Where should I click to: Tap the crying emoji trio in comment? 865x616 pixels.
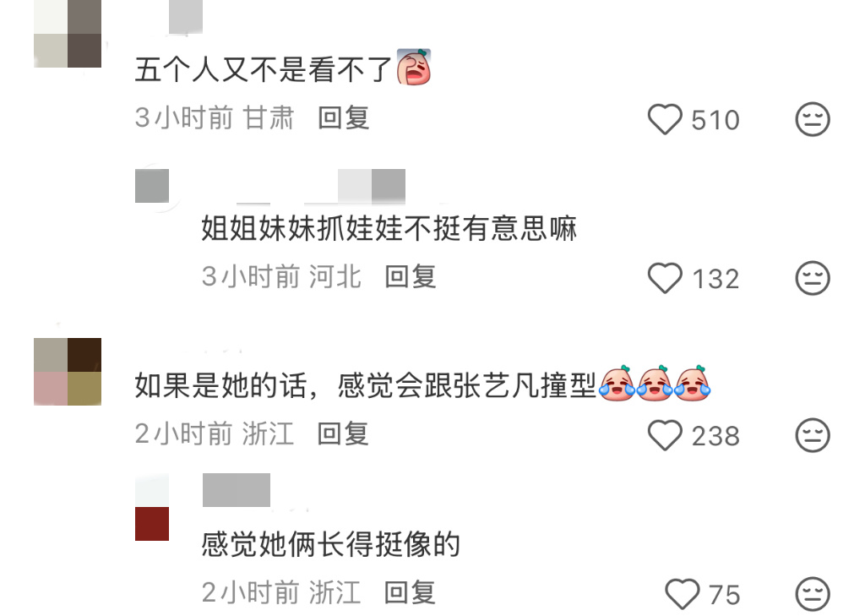655,383
